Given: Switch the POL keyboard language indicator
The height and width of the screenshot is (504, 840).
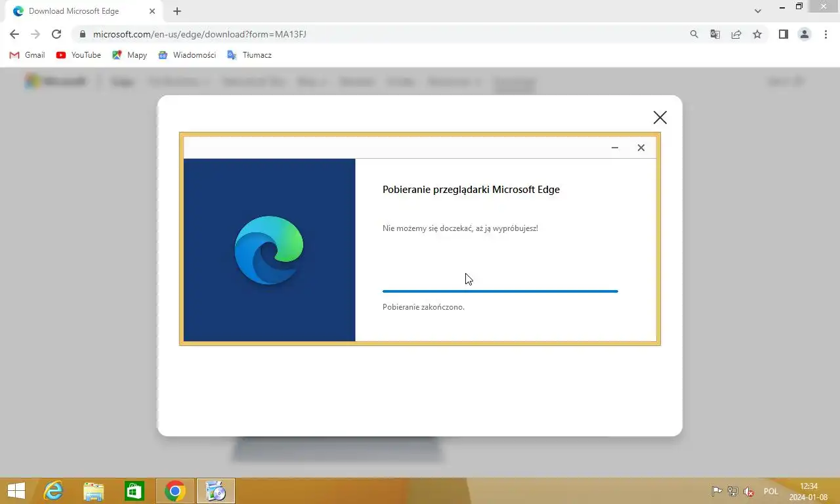Looking at the screenshot, I should 770,492.
